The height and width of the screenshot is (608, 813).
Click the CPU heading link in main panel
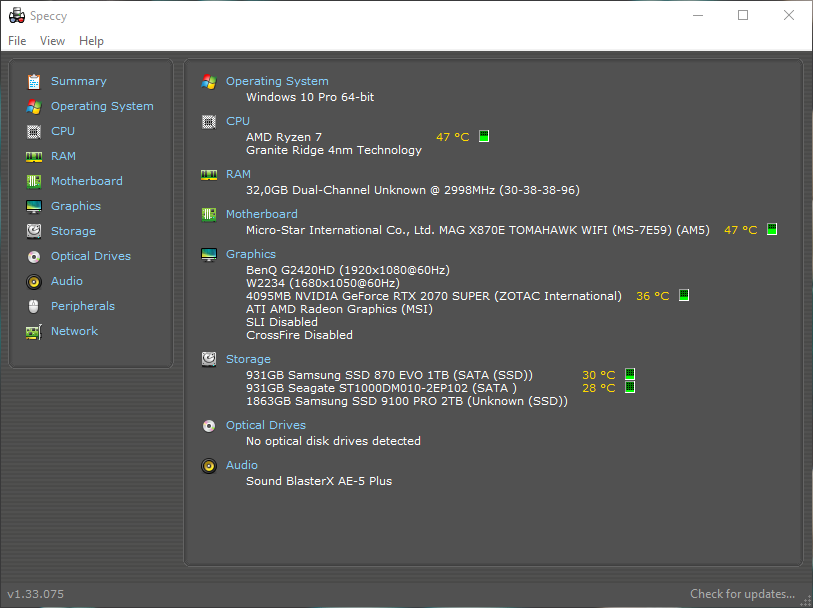pos(238,121)
